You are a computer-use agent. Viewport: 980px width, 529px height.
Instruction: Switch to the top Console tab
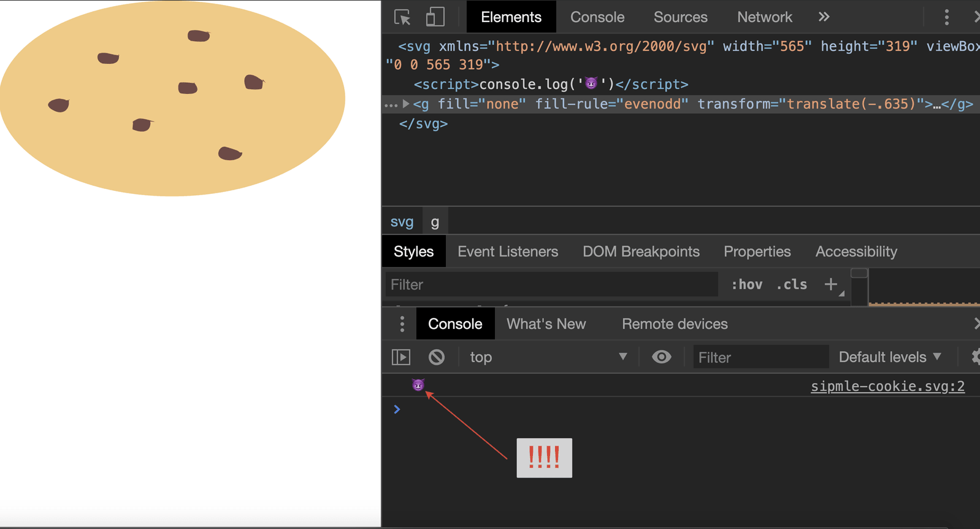[597, 17]
